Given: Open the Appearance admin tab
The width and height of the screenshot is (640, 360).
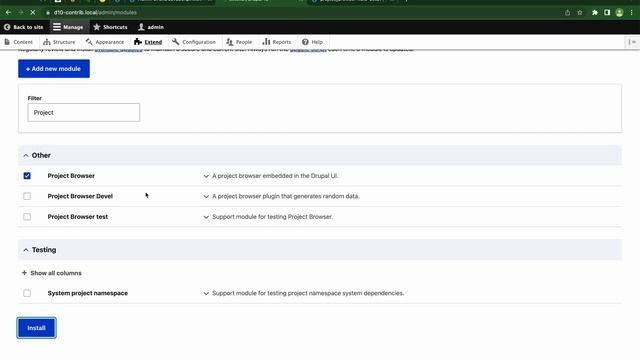Looking at the screenshot, I should coord(105,42).
